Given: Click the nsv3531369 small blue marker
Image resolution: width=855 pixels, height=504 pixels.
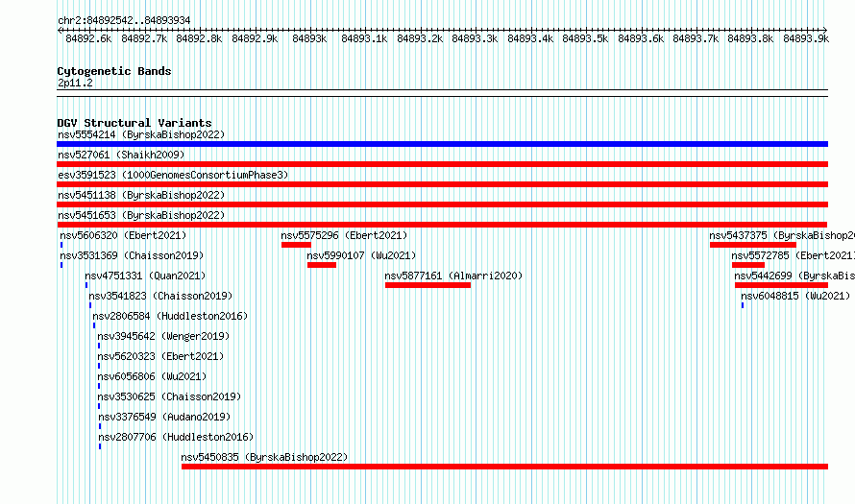Looking at the screenshot, I should click(x=61, y=265).
